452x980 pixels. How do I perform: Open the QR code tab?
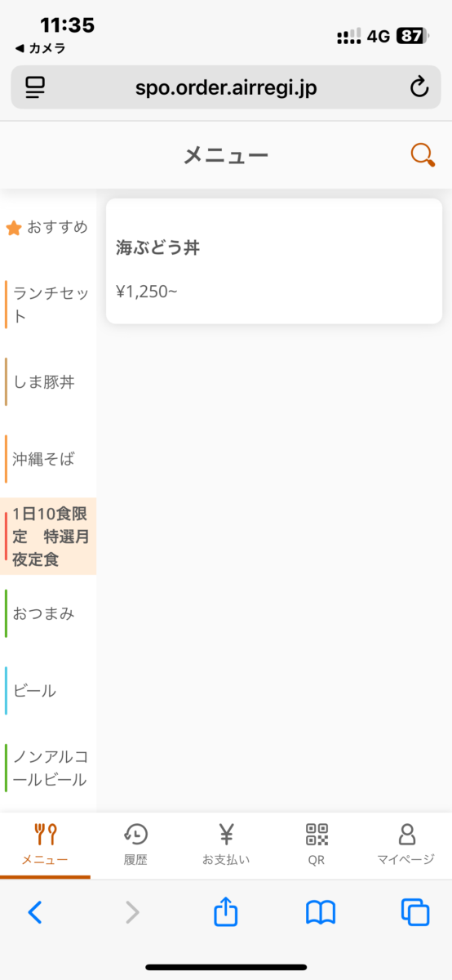(317, 844)
